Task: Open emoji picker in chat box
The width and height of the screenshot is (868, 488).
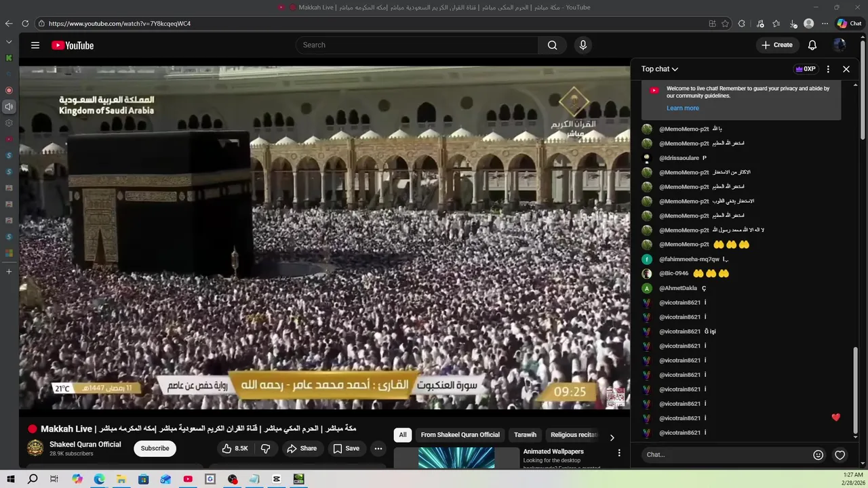Action: pos(818,455)
